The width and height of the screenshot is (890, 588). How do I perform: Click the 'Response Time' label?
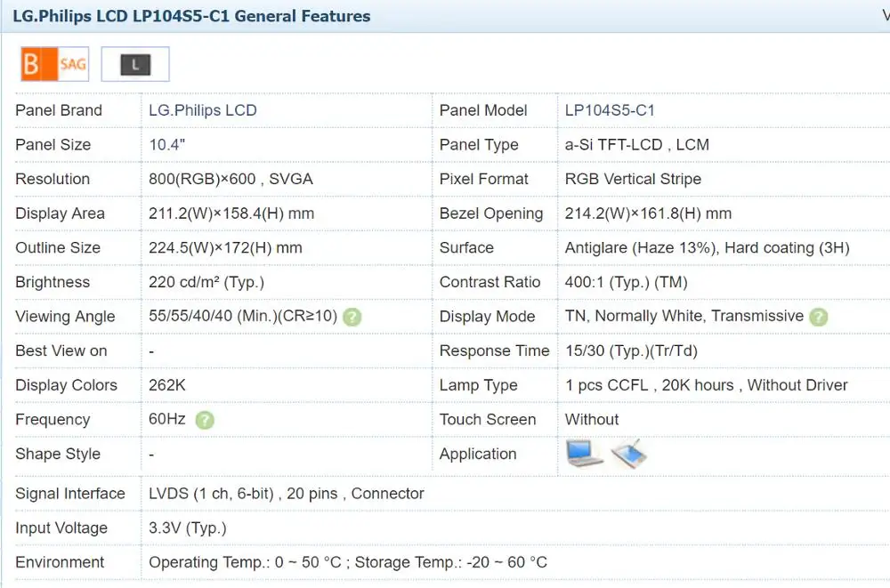point(494,350)
